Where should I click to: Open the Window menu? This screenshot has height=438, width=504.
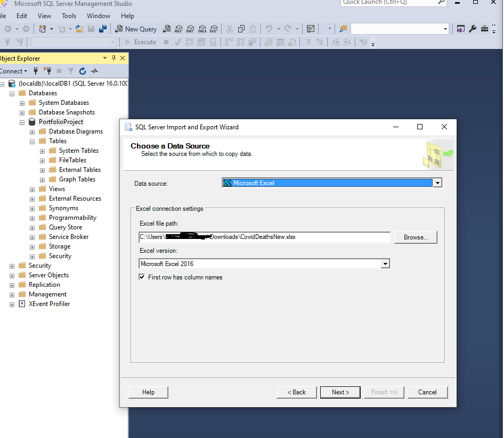pos(98,16)
